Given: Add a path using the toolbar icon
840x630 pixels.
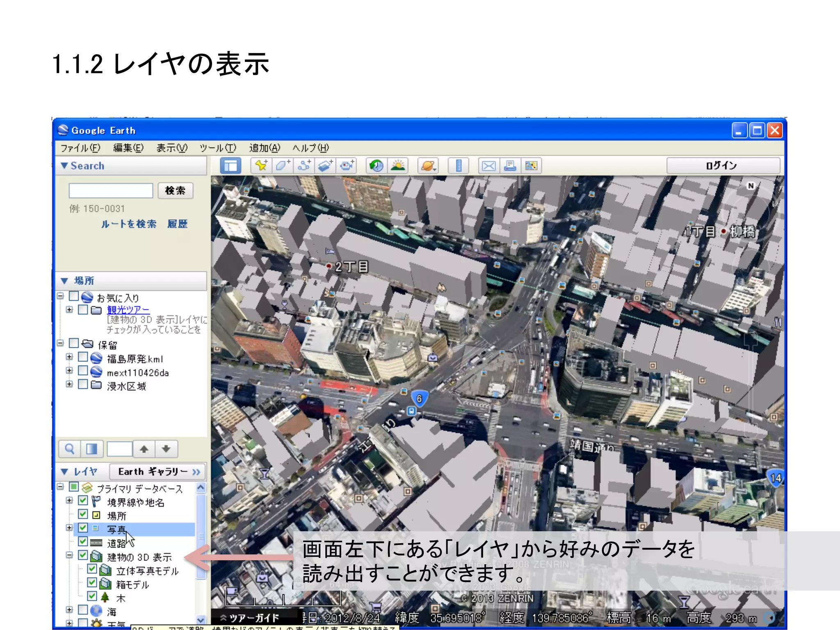Looking at the screenshot, I should [304, 166].
